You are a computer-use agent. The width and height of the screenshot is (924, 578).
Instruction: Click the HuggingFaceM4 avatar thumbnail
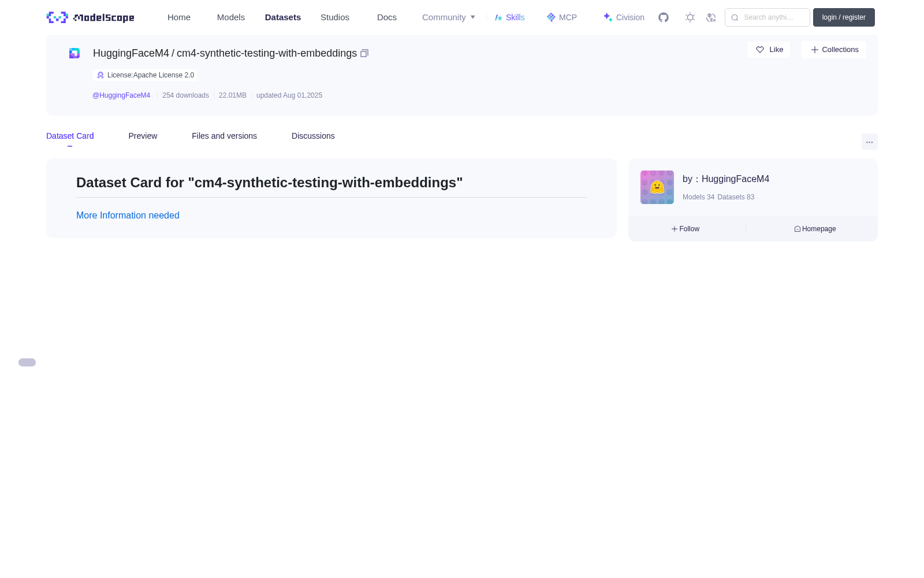click(657, 187)
